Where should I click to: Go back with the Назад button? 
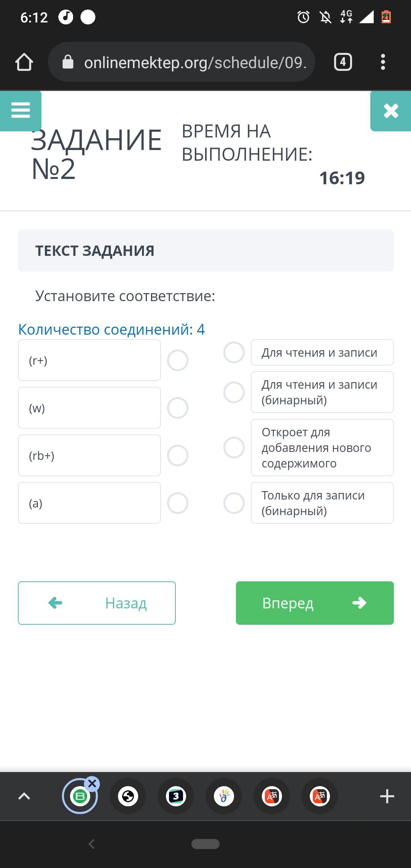[x=97, y=603]
